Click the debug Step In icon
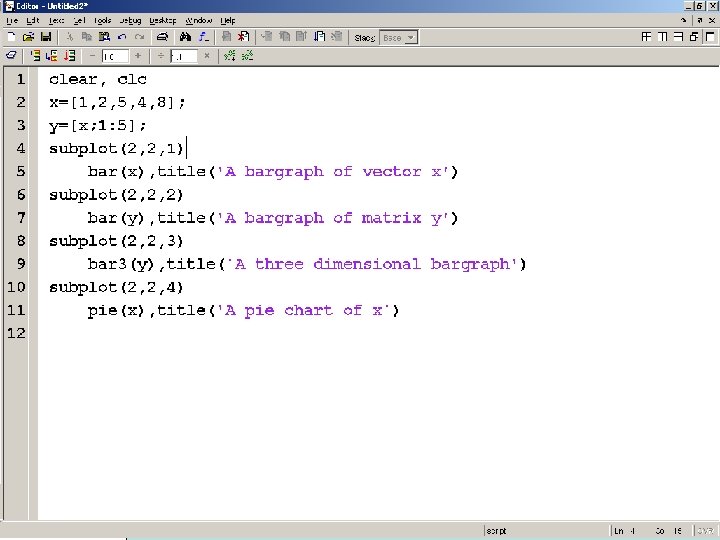 tap(285, 37)
